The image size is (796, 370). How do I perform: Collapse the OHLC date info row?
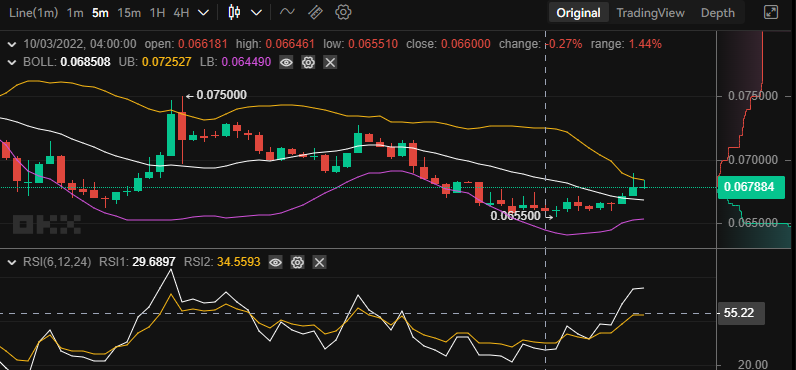(12, 45)
